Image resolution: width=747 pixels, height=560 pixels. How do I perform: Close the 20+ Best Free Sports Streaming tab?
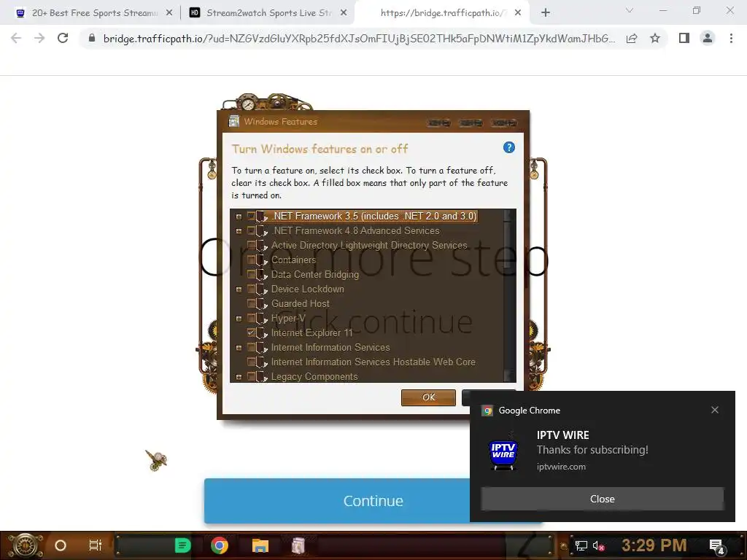[169, 13]
